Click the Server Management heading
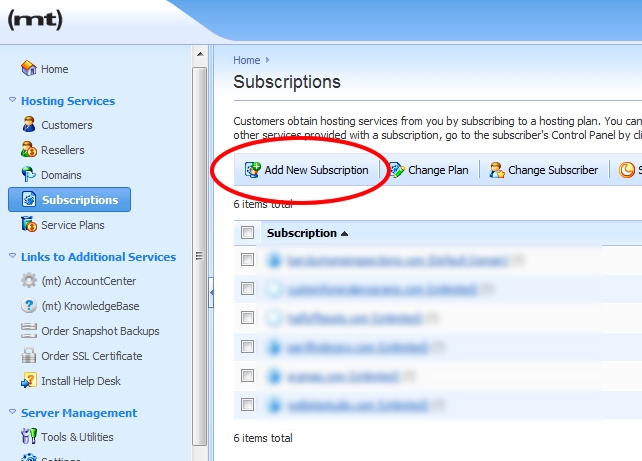 [79, 413]
